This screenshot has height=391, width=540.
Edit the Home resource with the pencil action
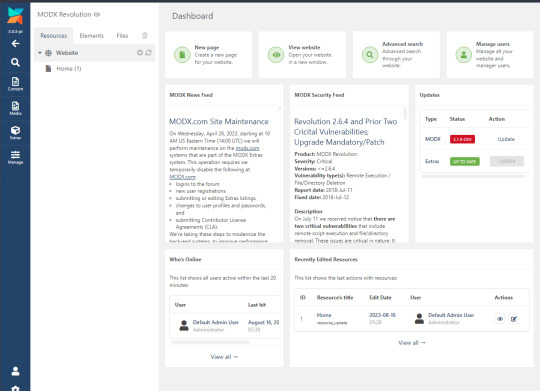coord(513,319)
